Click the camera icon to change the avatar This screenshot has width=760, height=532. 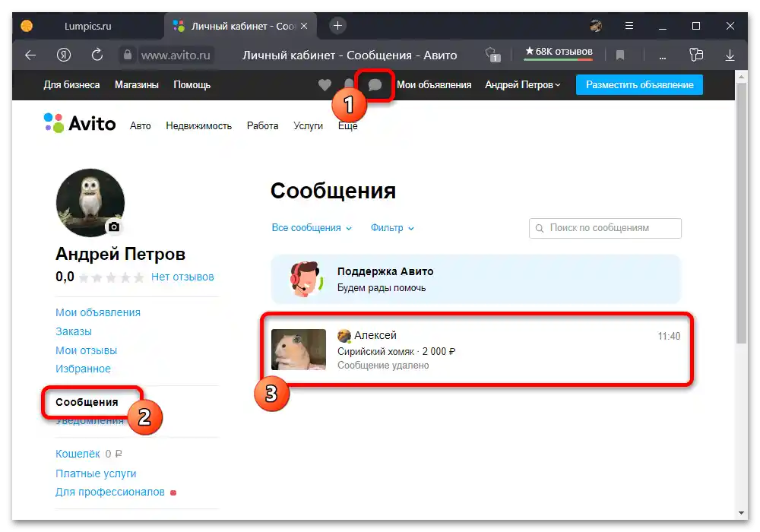(x=114, y=226)
